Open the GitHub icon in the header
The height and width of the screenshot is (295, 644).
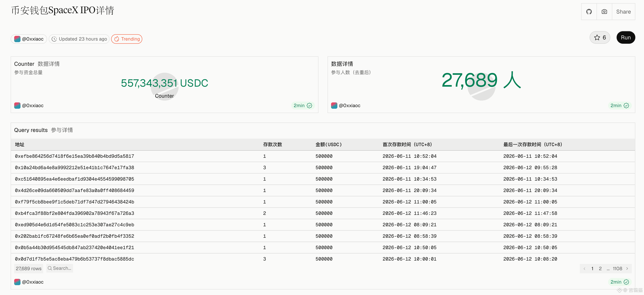pos(589,12)
